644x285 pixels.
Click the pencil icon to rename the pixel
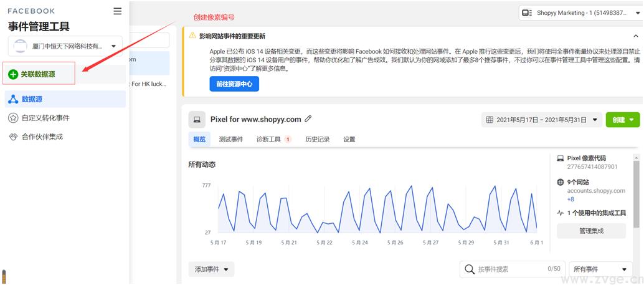[308, 119]
